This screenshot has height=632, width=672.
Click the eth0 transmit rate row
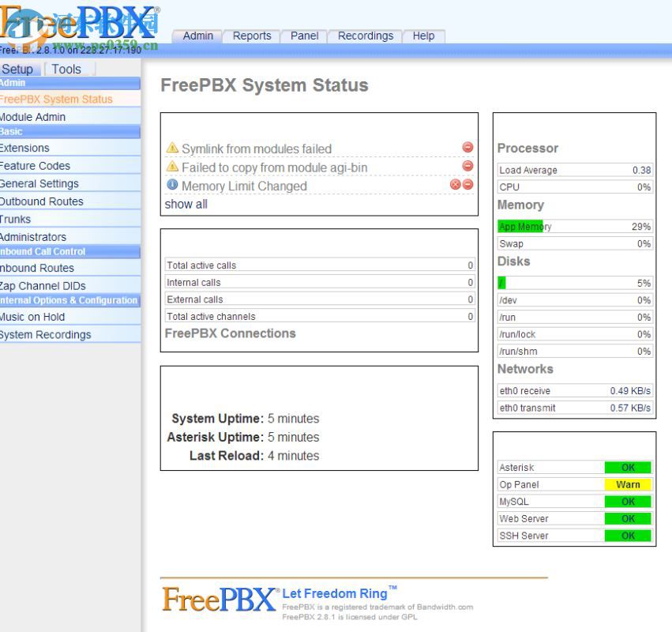tap(574, 408)
